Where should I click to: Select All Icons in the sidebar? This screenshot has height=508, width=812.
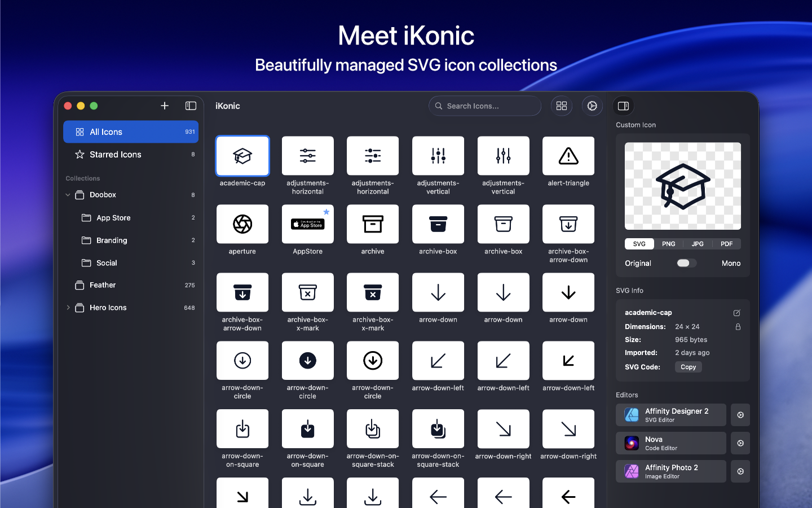coord(131,132)
